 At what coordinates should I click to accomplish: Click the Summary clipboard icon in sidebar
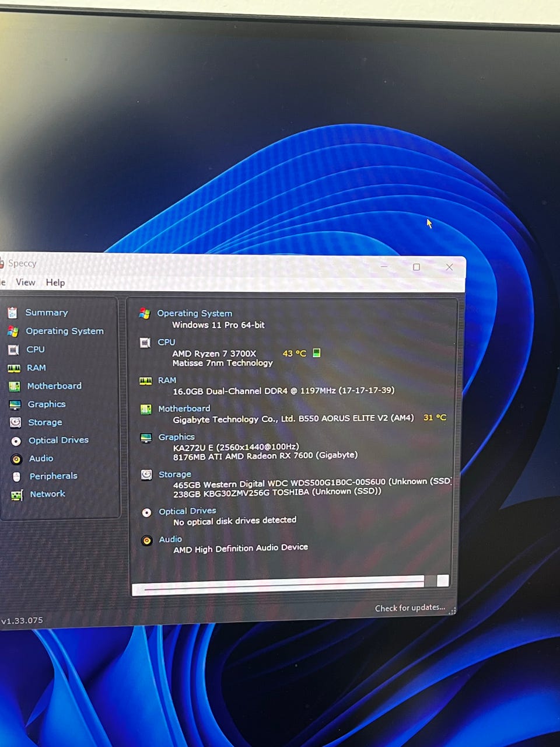point(12,313)
